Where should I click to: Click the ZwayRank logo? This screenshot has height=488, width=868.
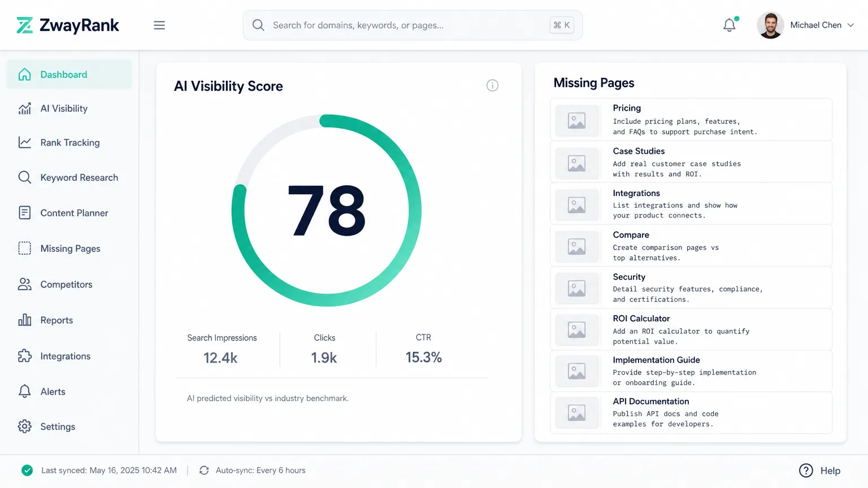pyautogui.click(x=68, y=25)
